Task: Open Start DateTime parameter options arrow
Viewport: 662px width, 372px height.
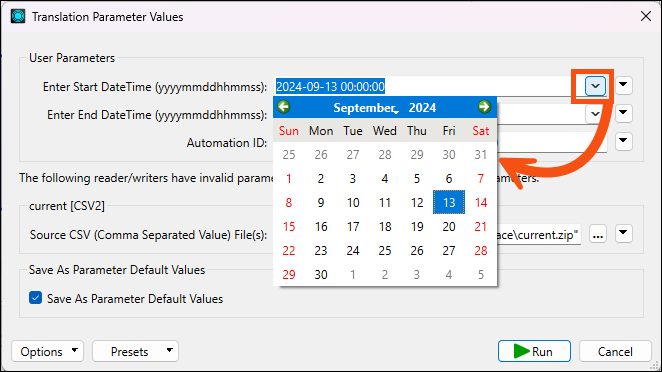Action: (623, 85)
